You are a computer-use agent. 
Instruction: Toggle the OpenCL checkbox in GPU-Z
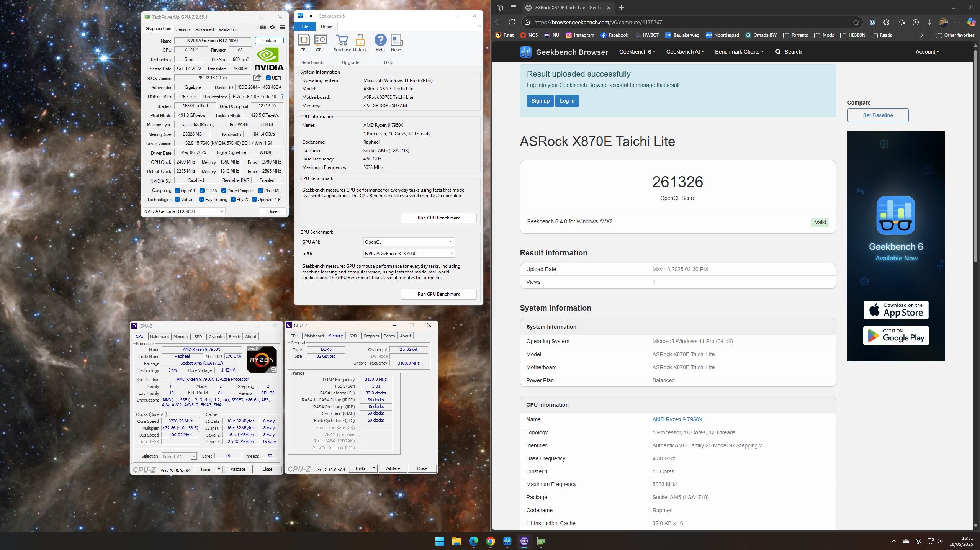click(177, 191)
